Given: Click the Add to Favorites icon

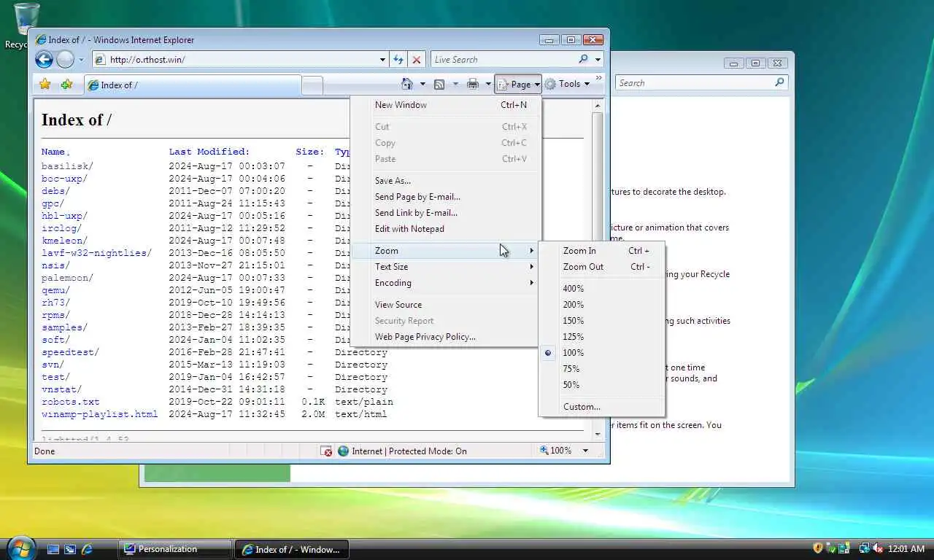Looking at the screenshot, I should click(x=66, y=85).
